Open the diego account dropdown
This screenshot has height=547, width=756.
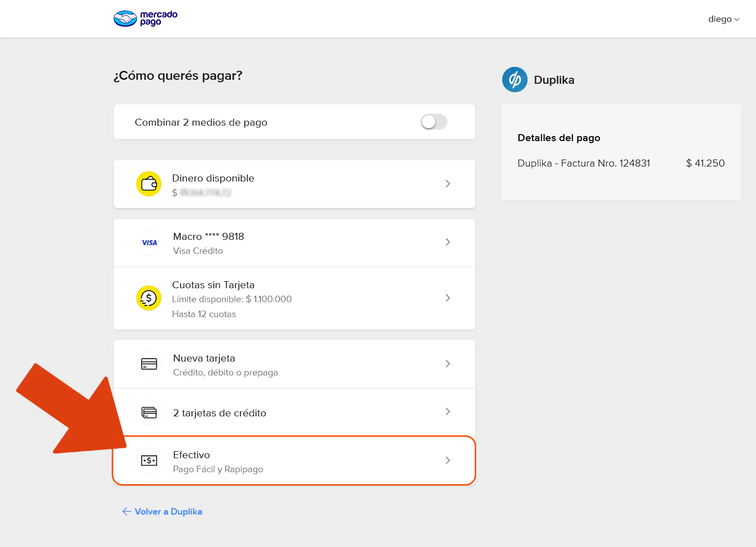click(723, 19)
